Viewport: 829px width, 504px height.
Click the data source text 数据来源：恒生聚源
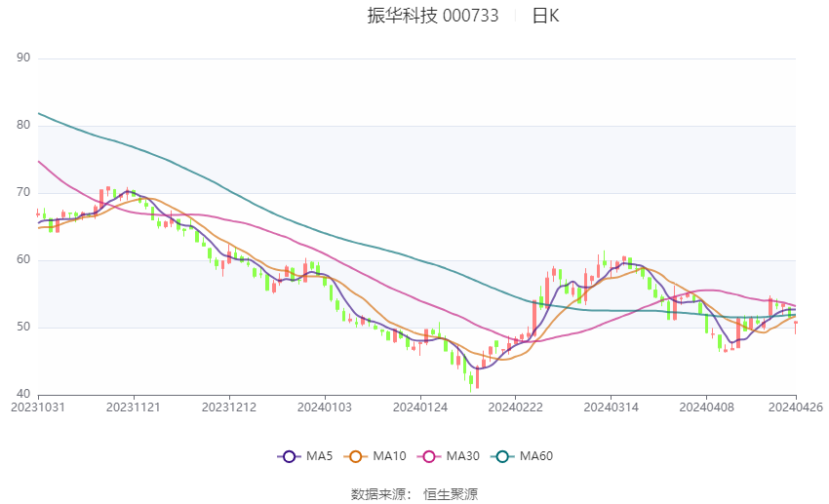point(414,494)
